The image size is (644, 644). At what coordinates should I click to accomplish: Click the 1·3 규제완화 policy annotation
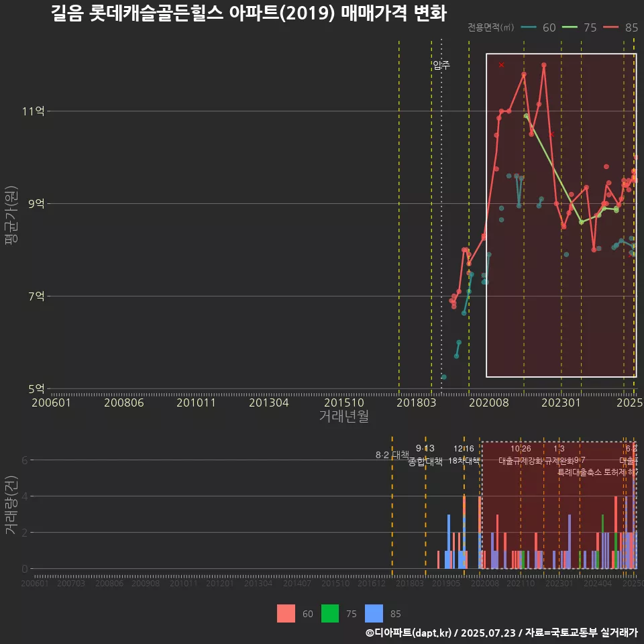[x=559, y=455]
